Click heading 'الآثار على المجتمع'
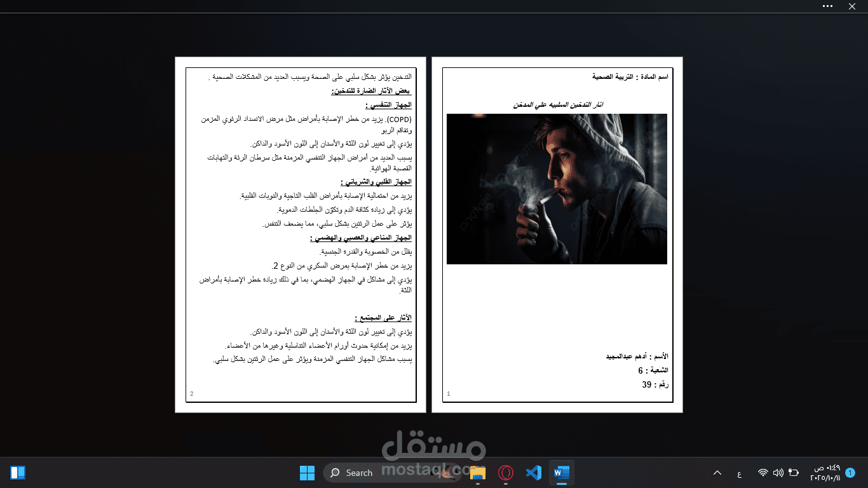 point(383,318)
